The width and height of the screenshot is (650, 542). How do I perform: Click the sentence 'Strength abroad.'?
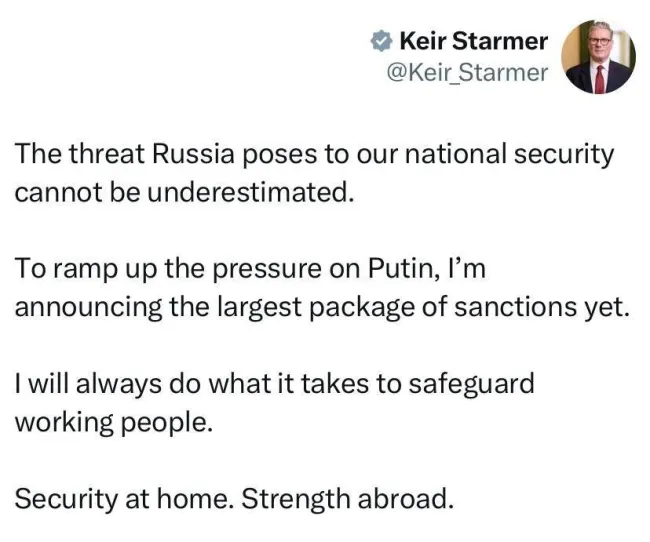click(347, 498)
